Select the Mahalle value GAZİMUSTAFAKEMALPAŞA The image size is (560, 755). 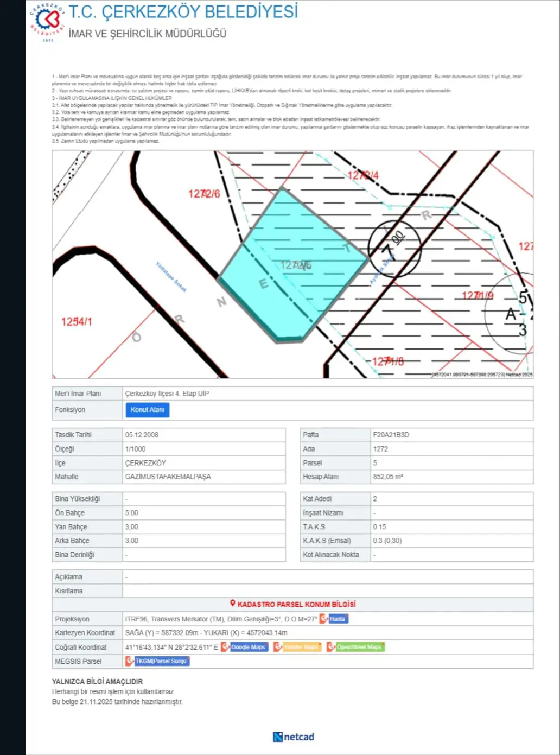pyautogui.click(x=168, y=477)
